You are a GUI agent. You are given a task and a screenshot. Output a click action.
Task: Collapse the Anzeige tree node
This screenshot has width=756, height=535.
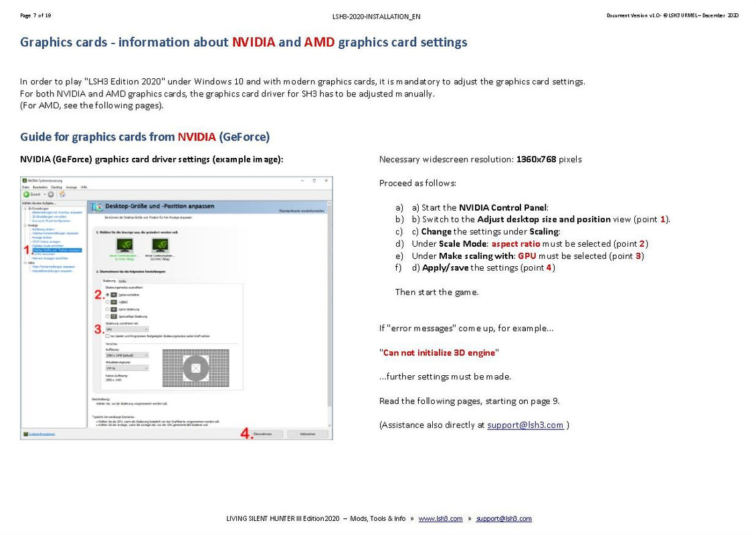[25, 225]
